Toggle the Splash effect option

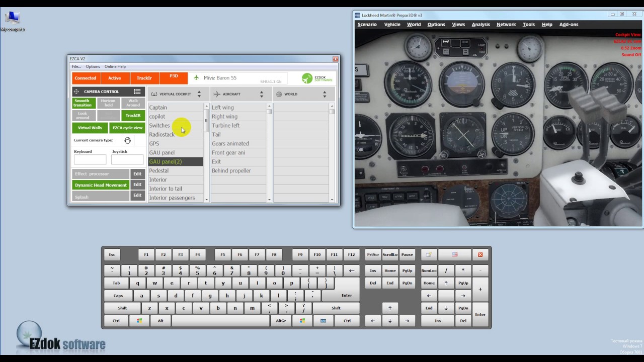point(101,197)
